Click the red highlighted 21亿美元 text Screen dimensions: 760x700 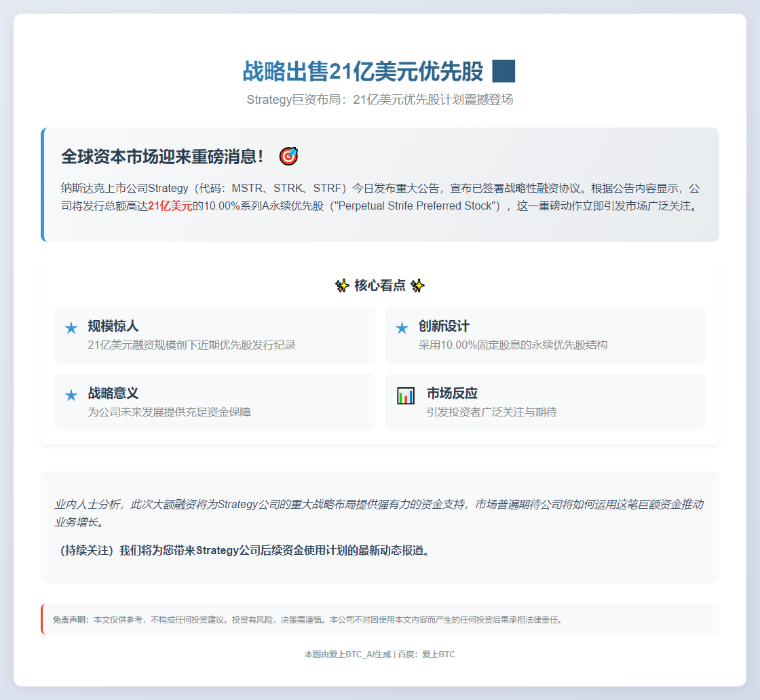(x=170, y=206)
